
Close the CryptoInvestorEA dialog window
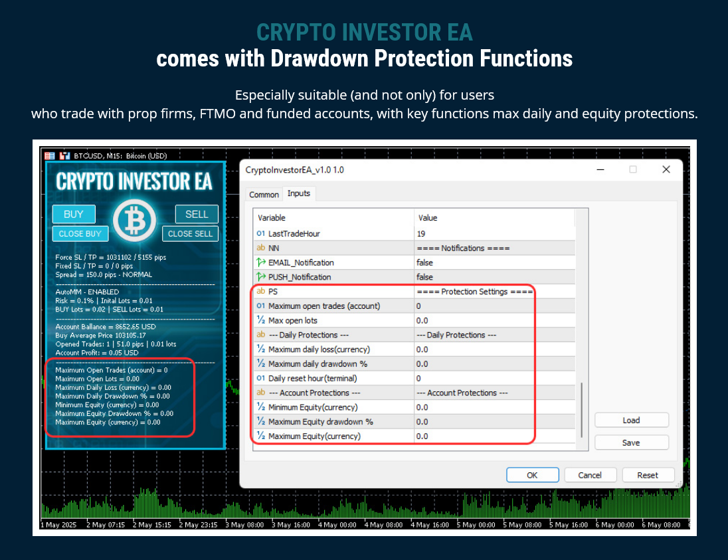click(x=666, y=169)
